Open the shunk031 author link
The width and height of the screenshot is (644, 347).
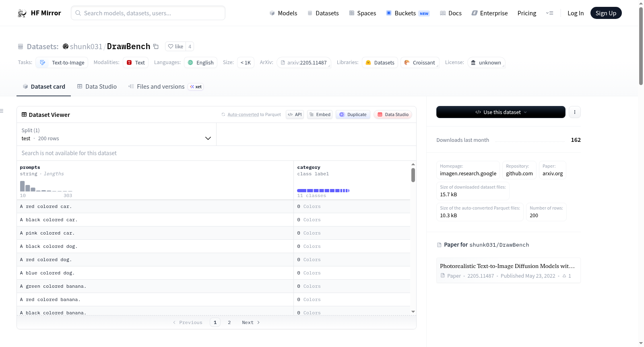pyautogui.click(x=86, y=46)
